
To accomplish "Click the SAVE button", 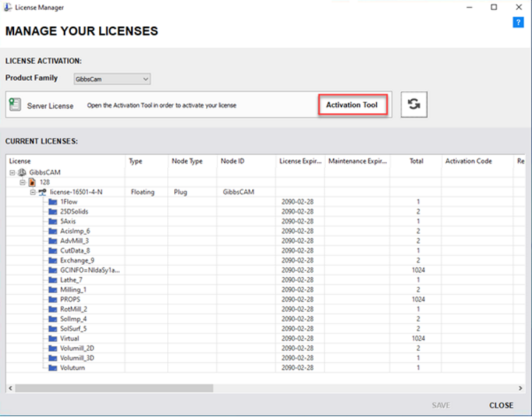I will pyautogui.click(x=441, y=405).
